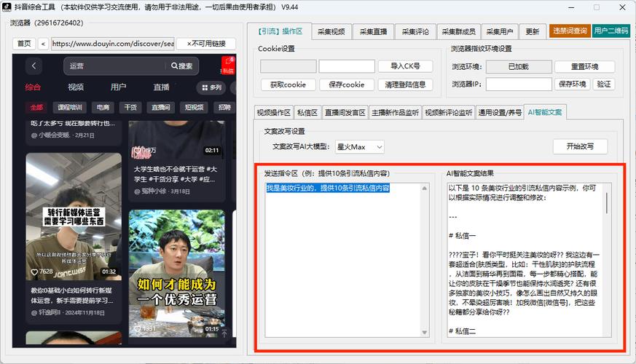
Task: Open the 采集用户 tab
Action: point(500,31)
